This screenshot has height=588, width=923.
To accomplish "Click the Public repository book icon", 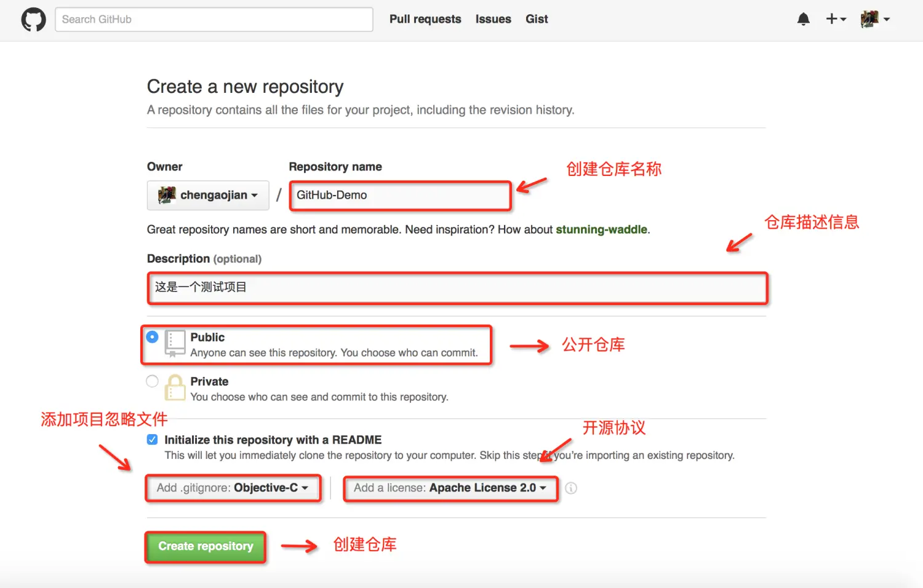I will tap(175, 344).
